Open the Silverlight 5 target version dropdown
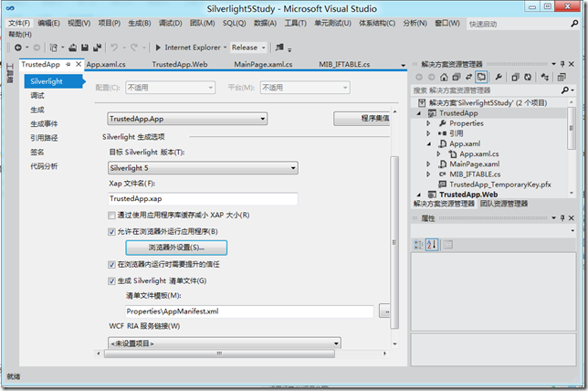The width and height of the screenshot is (588, 391). coord(203,168)
